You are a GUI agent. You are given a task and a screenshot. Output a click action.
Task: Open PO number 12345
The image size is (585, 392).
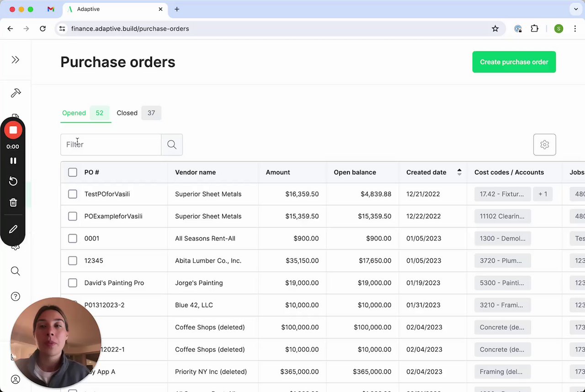[x=94, y=260]
